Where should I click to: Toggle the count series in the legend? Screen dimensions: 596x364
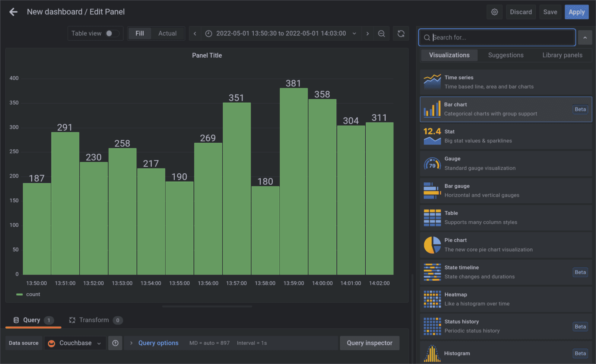[x=34, y=294]
